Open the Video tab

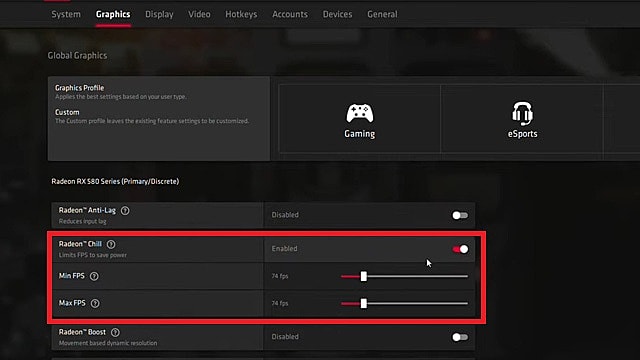point(199,14)
